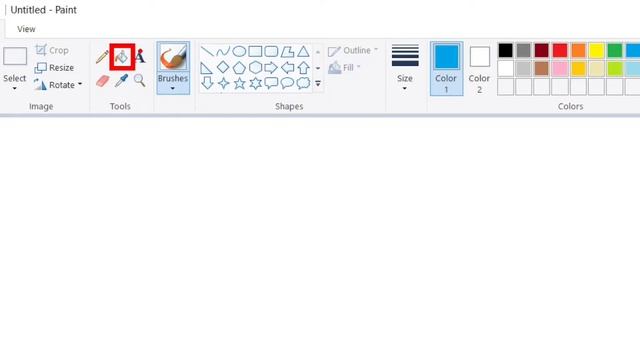Pick the dark red color swatch
The height and width of the screenshot is (360, 640).
[x=542, y=51]
